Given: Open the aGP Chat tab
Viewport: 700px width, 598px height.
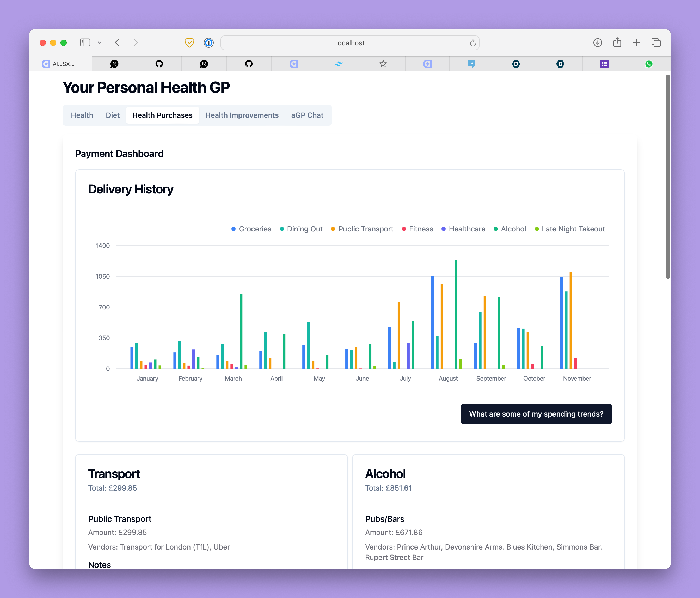Looking at the screenshot, I should click(307, 115).
